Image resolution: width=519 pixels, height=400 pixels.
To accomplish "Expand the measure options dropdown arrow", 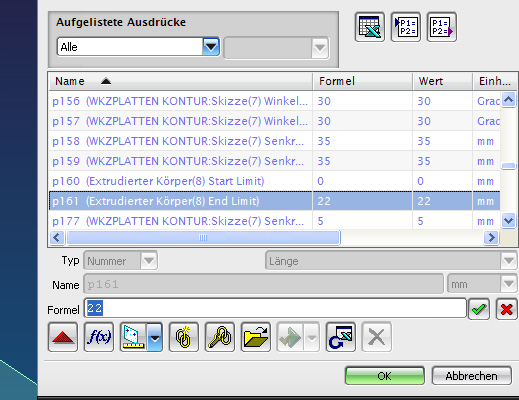I will [155, 337].
